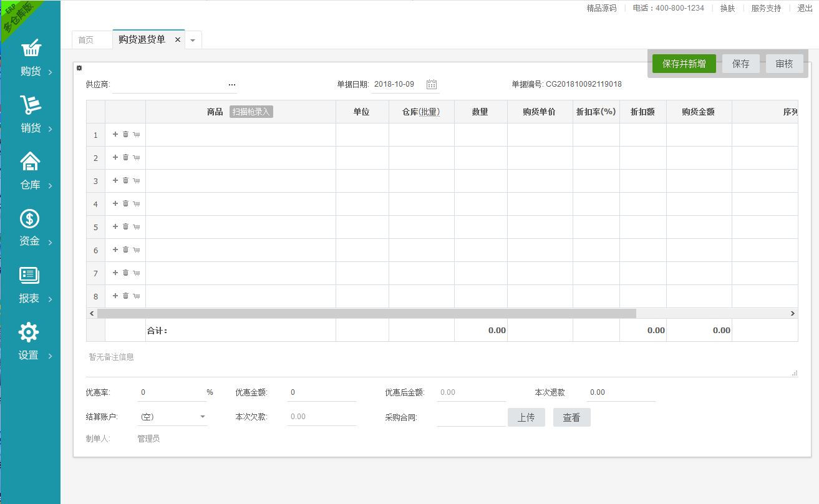Switch to the 首页 tab

tap(86, 40)
